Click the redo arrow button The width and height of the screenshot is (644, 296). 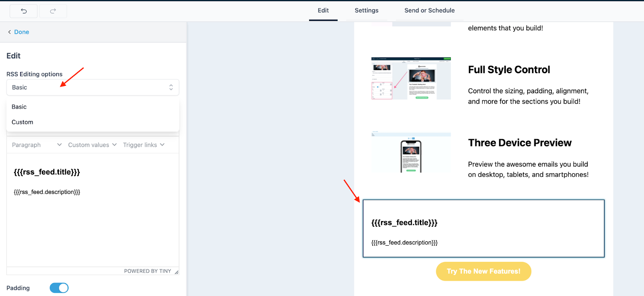coord(53,11)
